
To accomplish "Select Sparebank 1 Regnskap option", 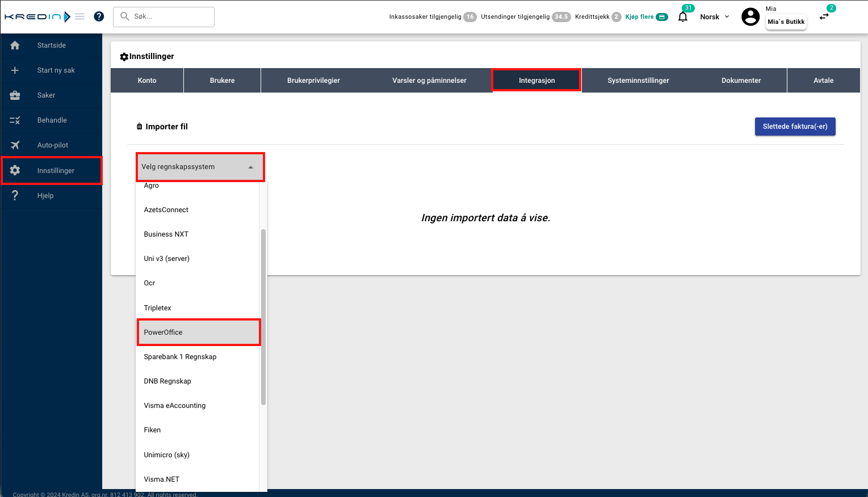I will click(198, 357).
